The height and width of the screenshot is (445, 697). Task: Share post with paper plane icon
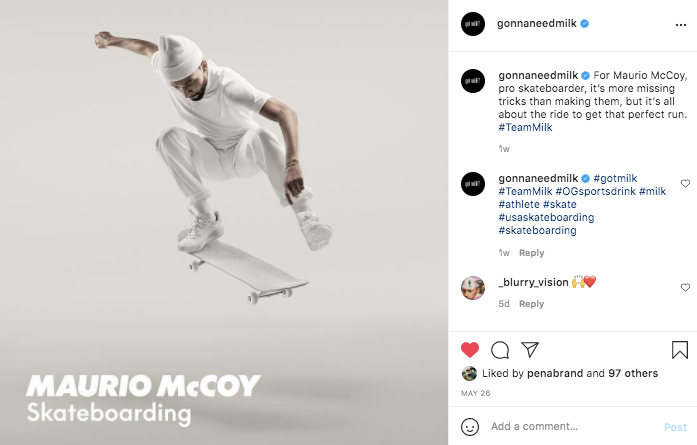(530, 349)
